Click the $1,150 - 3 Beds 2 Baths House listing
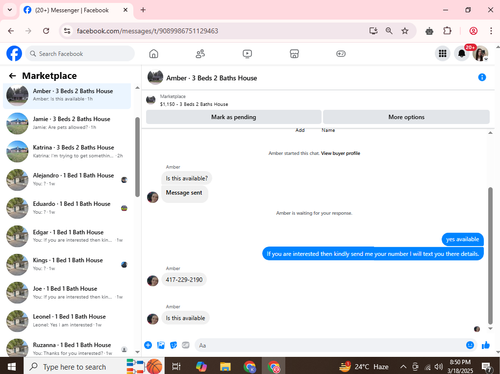The image size is (500, 374). pyautogui.click(x=194, y=104)
